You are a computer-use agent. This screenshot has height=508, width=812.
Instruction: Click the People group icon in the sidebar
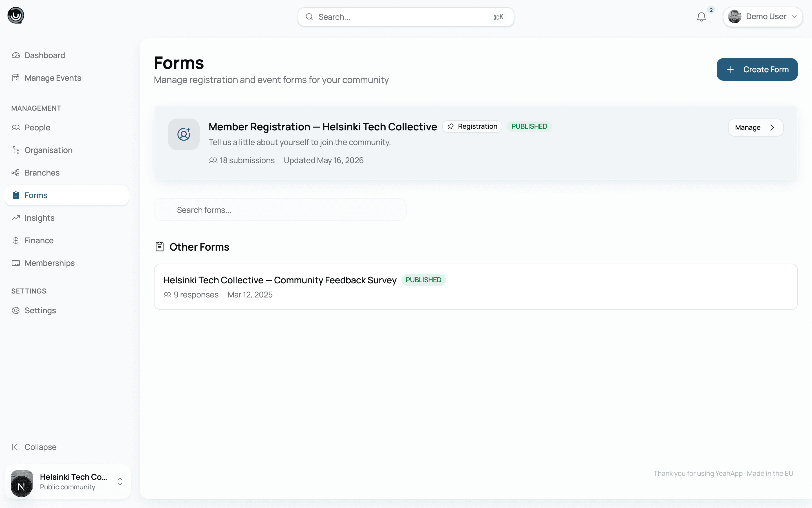16,128
